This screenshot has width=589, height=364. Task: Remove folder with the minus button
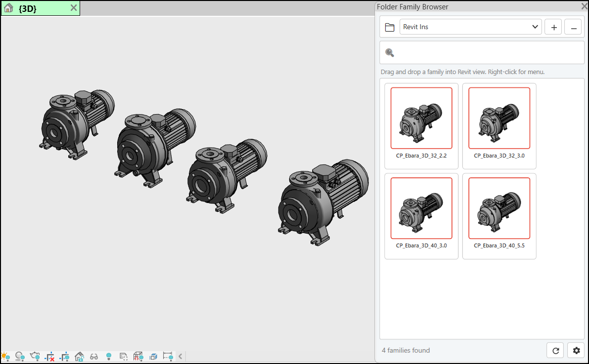point(573,27)
